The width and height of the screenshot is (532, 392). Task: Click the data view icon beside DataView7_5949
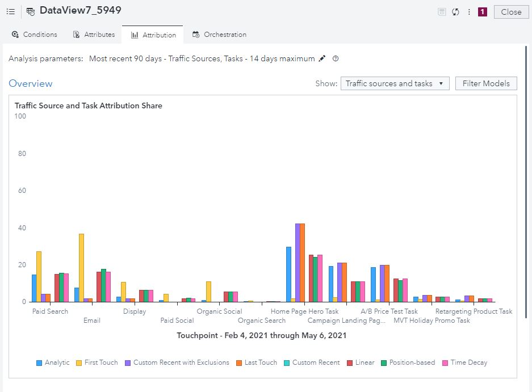pyautogui.click(x=30, y=11)
